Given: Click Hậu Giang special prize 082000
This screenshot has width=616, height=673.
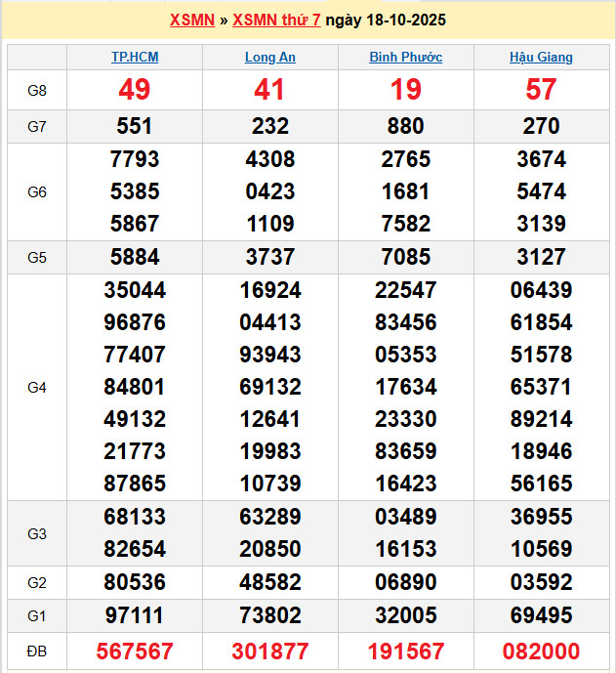Looking at the screenshot, I should [x=541, y=652].
